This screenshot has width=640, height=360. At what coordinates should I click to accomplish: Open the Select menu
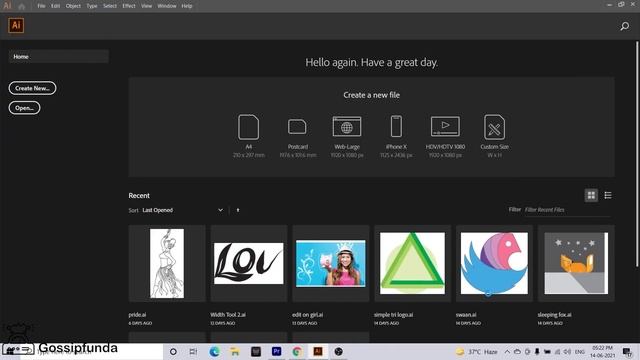point(110,6)
